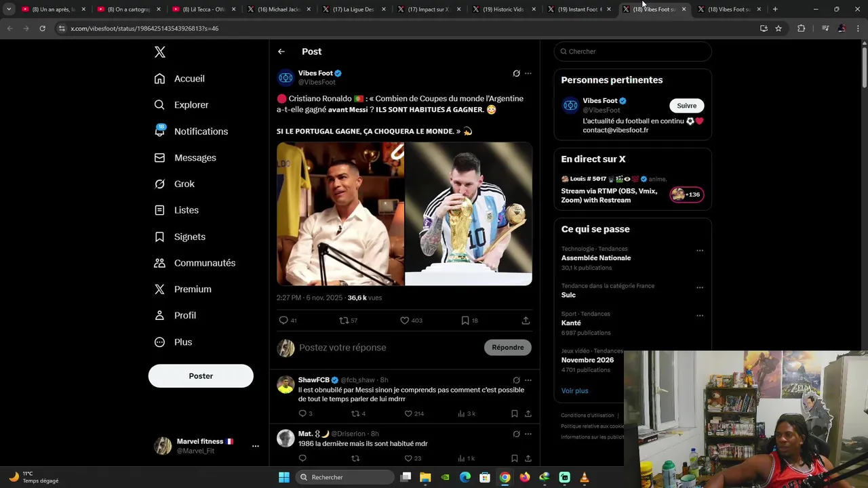The image size is (868, 488).
Task: Open a new browser tab
Action: [x=775, y=9]
